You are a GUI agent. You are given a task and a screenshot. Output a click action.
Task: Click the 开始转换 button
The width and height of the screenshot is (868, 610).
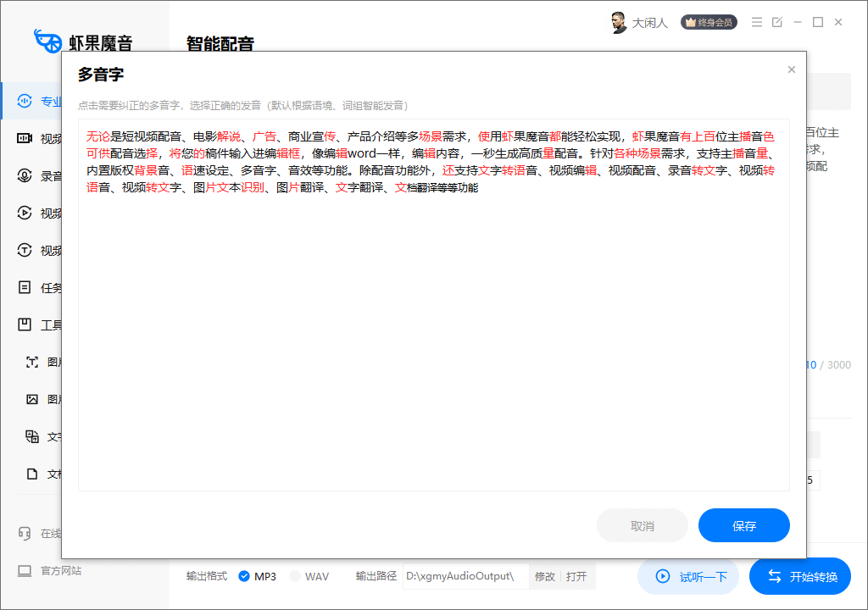coord(799,576)
